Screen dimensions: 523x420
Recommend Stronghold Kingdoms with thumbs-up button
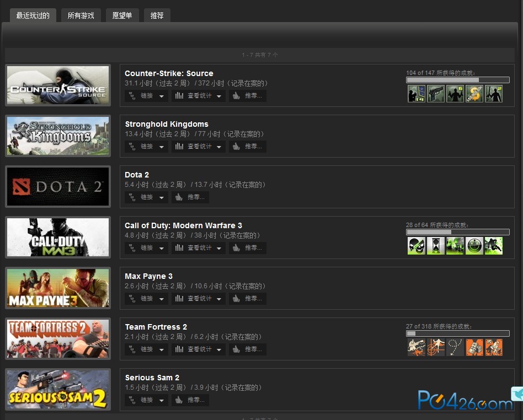(x=248, y=147)
